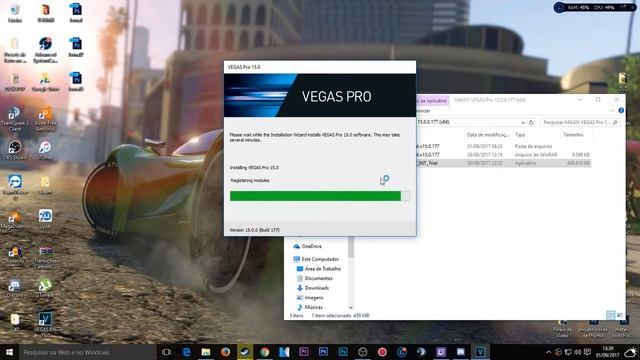Open Microsoft Edge from the taskbar
640x360 pixels.
(186, 352)
